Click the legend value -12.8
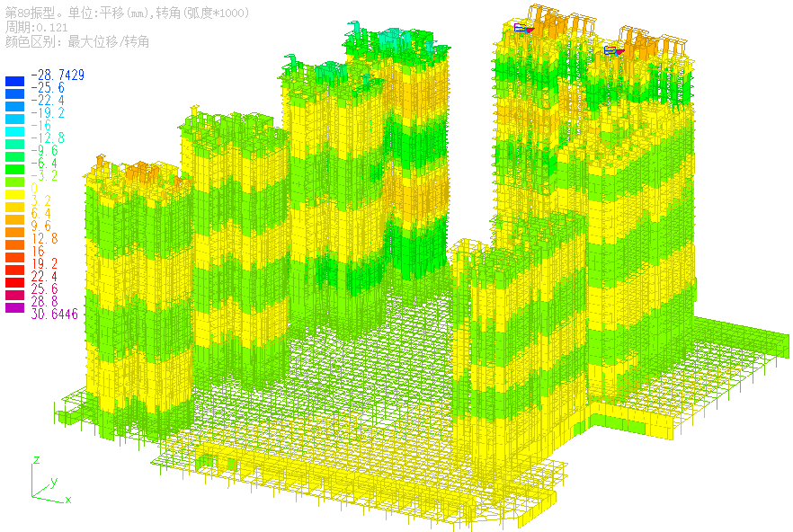The image size is (793, 532). [x=48, y=138]
